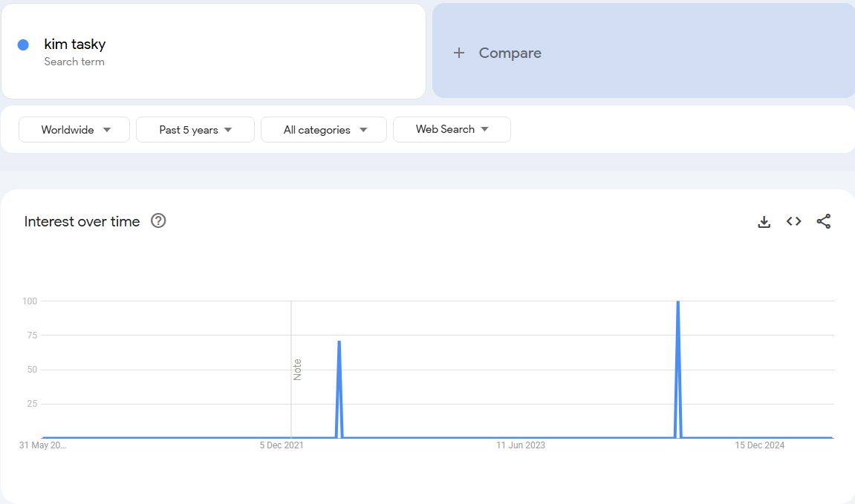Select the Note marker on the chart
The width and height of the screenshot is (855, 504).
click(x=297, y=370)
